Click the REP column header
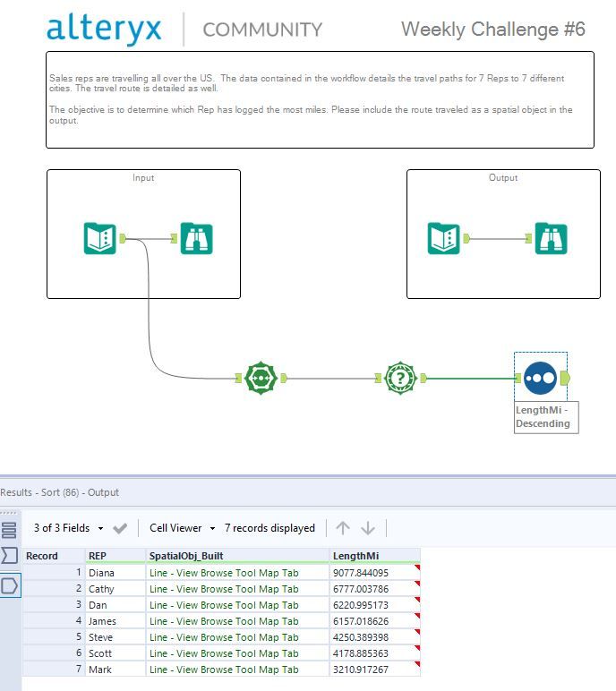 click(115, 556)
